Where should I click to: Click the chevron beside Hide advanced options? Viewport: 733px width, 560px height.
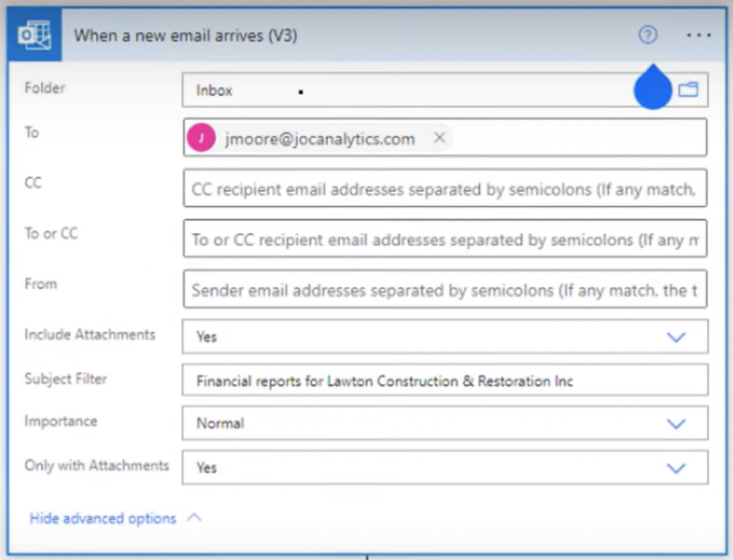pyautogui.click(x=194, y=518)
